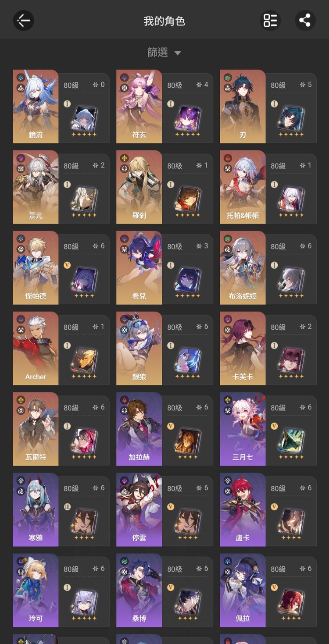Open 符玄 light cone icon
The width and height of the screenshot is (329, 644).
click(188, 118)
